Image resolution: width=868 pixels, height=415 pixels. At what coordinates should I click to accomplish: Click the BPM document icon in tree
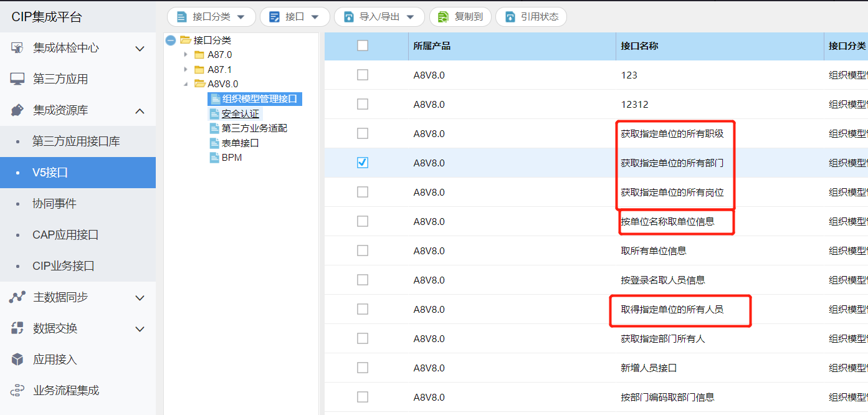click(214, 158)
